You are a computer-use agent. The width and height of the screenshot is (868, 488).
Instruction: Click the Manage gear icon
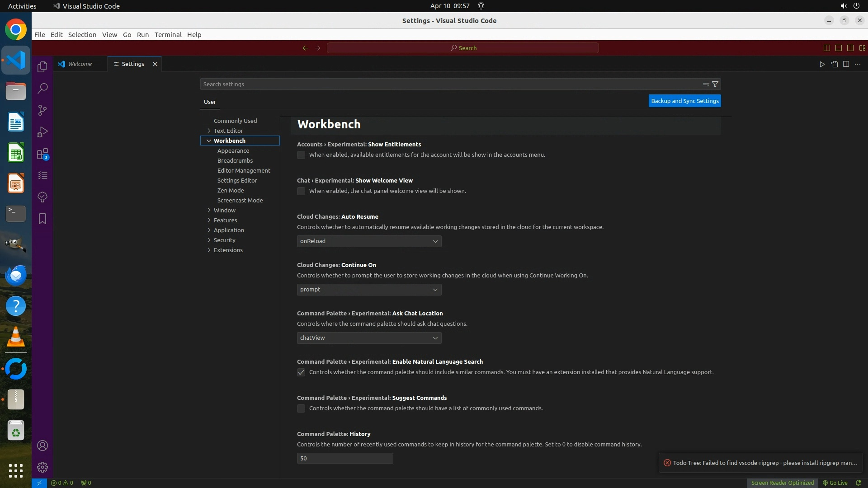42,467
